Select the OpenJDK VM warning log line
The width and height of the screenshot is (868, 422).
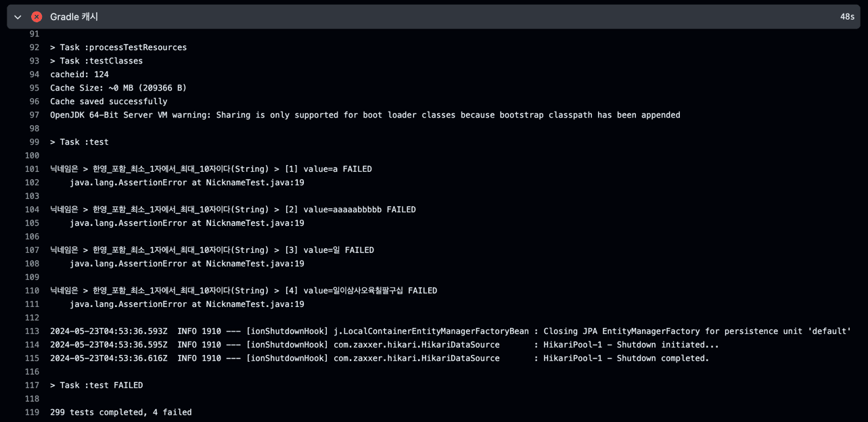[365, 115]
